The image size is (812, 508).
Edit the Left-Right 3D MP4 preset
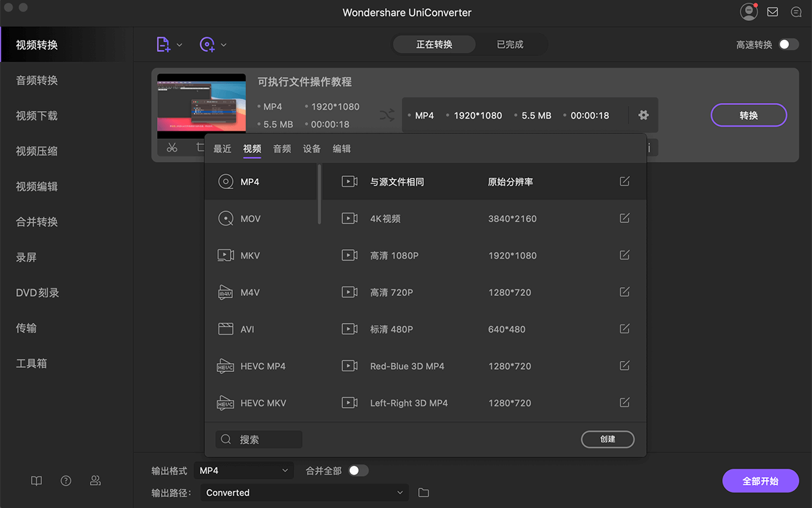click(x=625, y=403)
